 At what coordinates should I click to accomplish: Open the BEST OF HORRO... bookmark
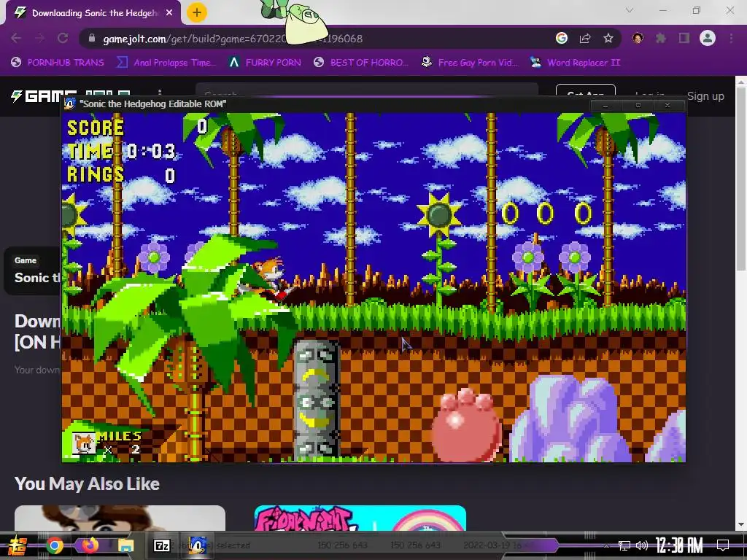pyautogui.click(x=361, y=63)
